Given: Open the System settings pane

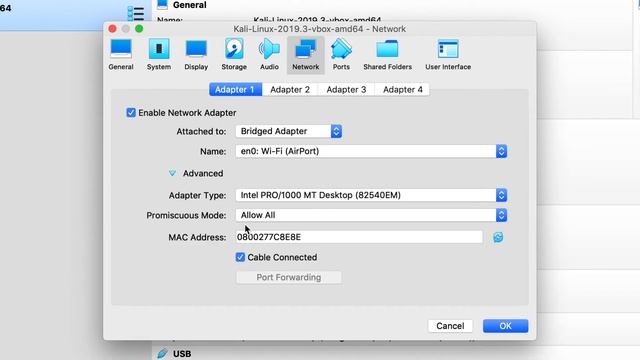Looking at the screenshot, I should point(159,55).
